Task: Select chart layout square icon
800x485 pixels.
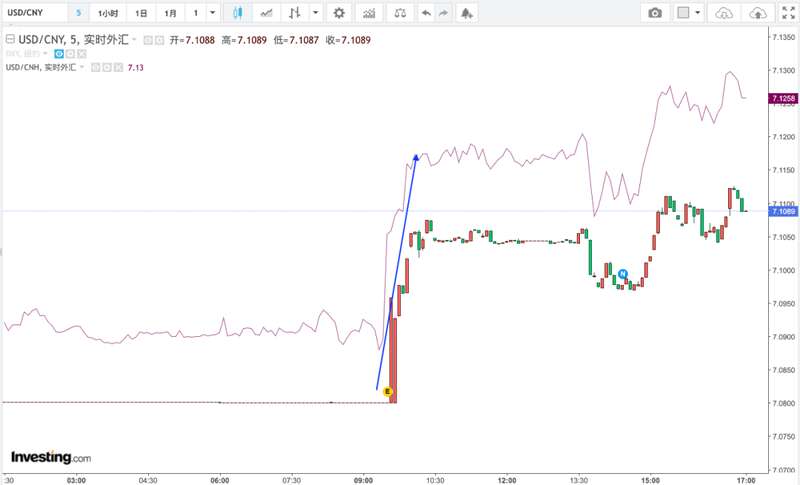Action: (x=683, y=13)
